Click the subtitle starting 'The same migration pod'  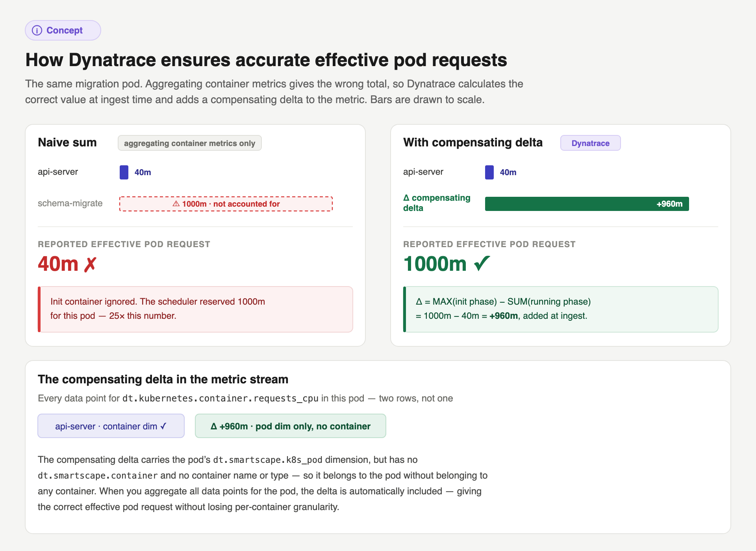click(274, 92)
